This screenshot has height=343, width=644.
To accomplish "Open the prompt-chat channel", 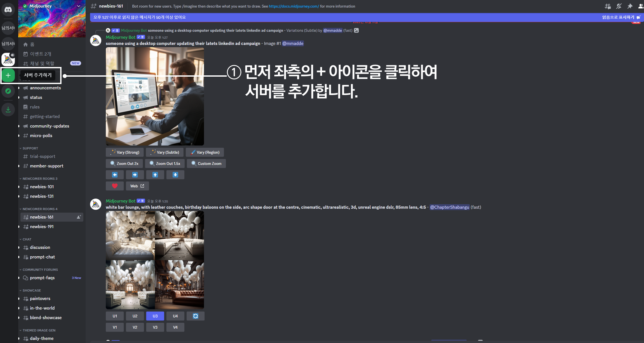I will pyautogui.click(x=52, y=257).
